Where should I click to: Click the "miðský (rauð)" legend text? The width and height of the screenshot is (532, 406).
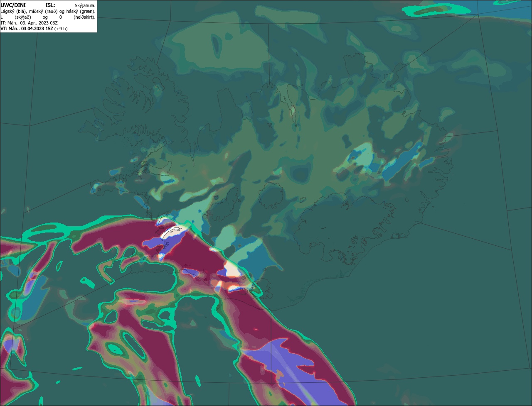coord(43,12)
